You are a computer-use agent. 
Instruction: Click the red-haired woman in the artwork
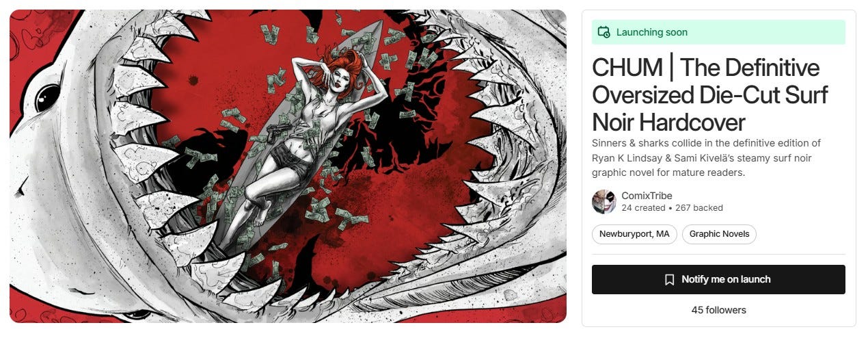(x=297, y=137)
